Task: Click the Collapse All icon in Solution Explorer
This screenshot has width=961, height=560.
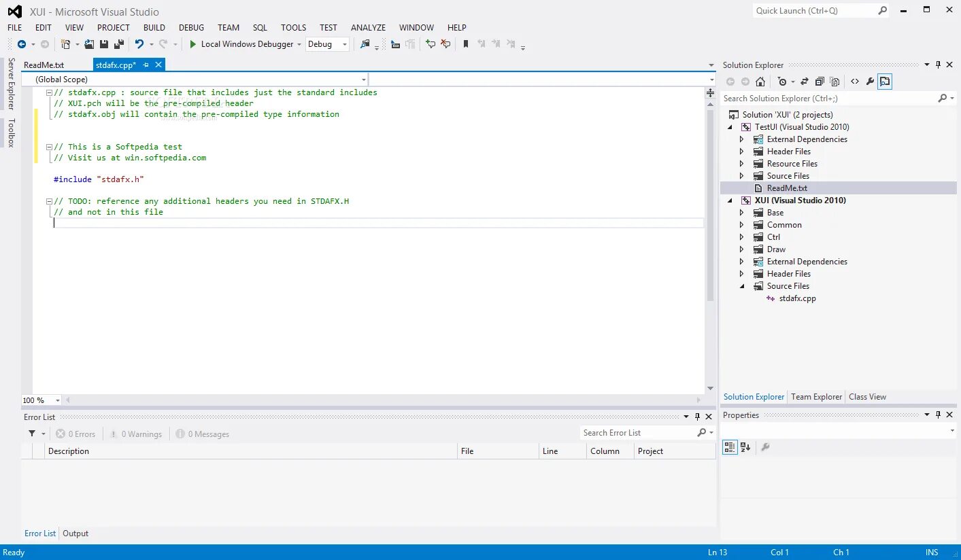Action: click(x=820, y=82)
